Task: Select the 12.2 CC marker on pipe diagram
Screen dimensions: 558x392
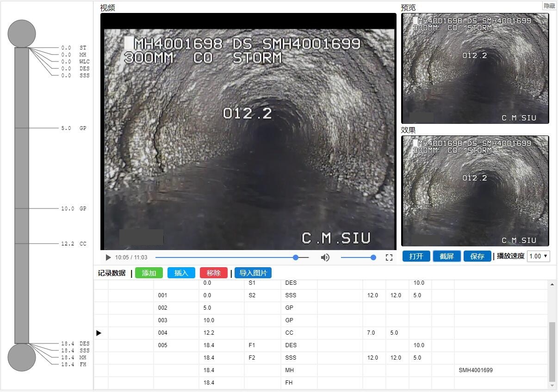Action: click(x=74, y=244)
